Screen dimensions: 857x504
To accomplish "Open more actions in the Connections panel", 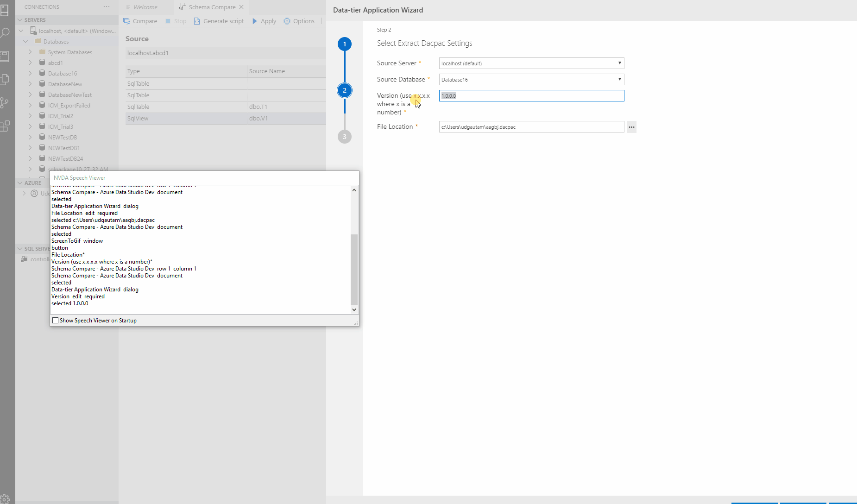I will pyautogui.click(x=107, y=6).
